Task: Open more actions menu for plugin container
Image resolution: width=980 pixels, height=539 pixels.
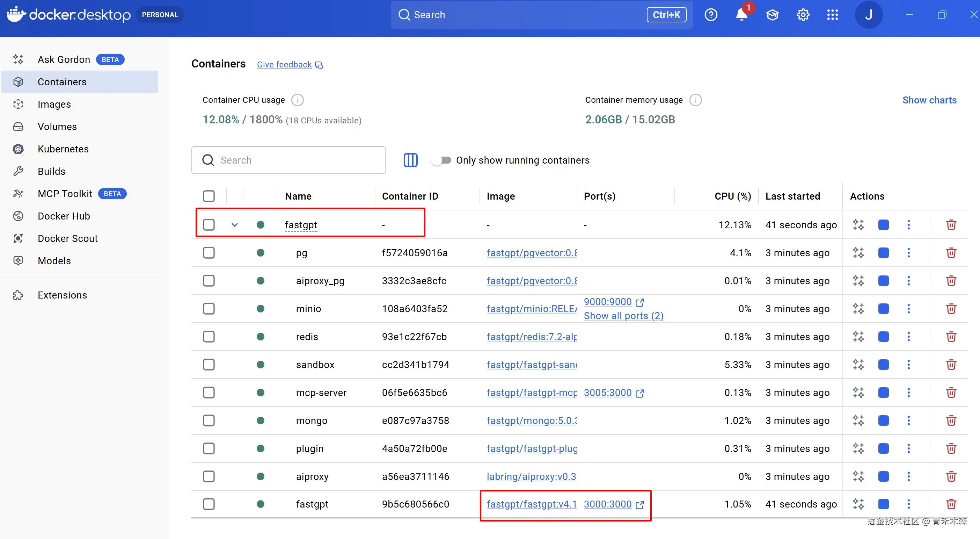Action: pyautogui.click(x=908, y=448)
